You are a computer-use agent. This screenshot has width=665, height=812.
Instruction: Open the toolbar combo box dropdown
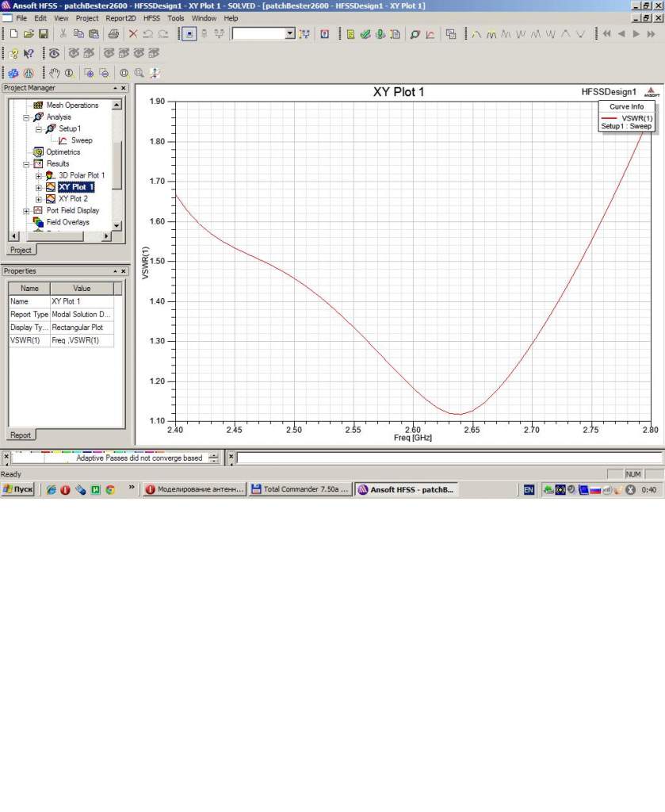tap(289, 34)
